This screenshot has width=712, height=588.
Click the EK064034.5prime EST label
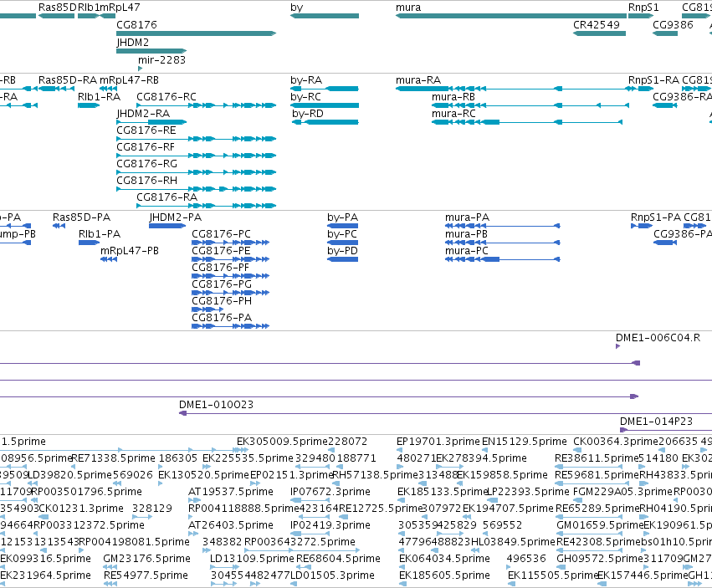pyautogui.click(x=444, y=559)
